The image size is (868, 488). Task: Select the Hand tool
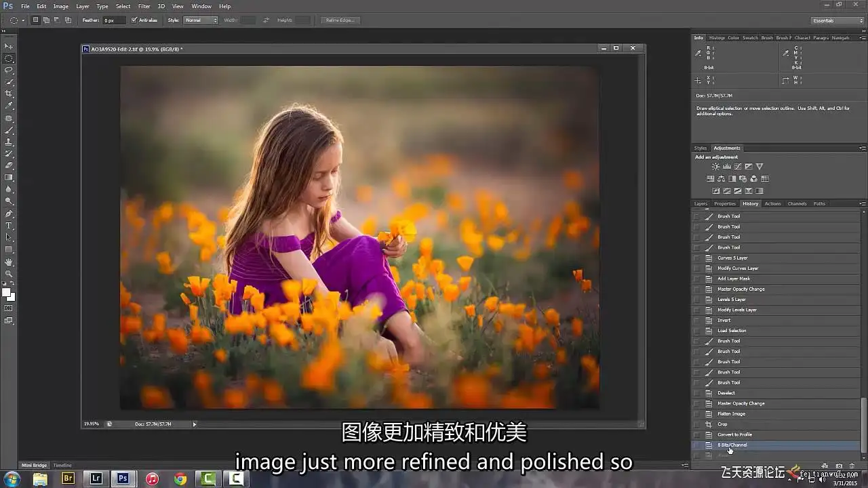coord(9,262)
